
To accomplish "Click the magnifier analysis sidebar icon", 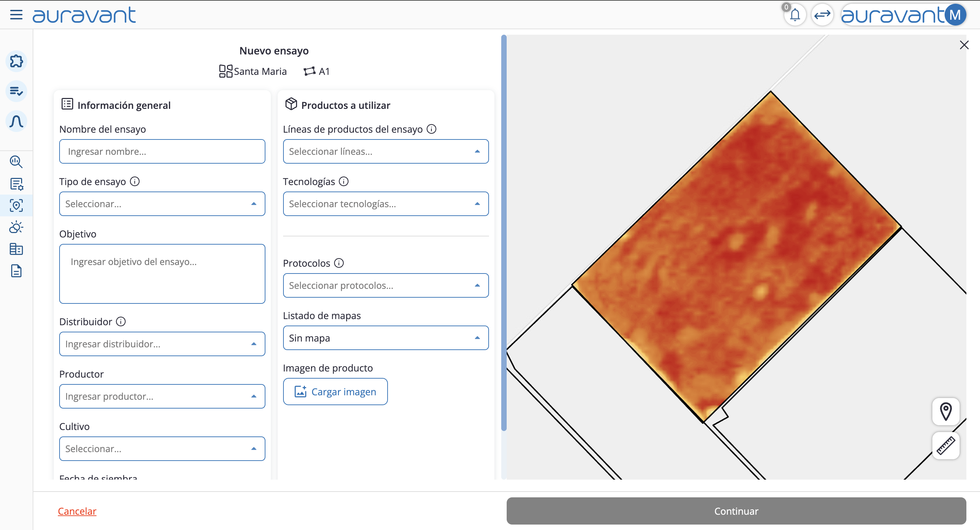I will point(16,162).
